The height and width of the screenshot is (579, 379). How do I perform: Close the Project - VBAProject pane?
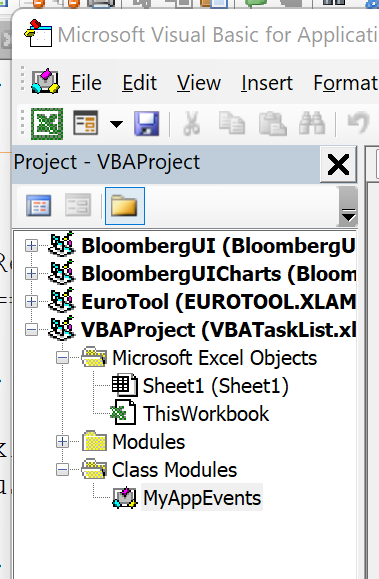338,164
